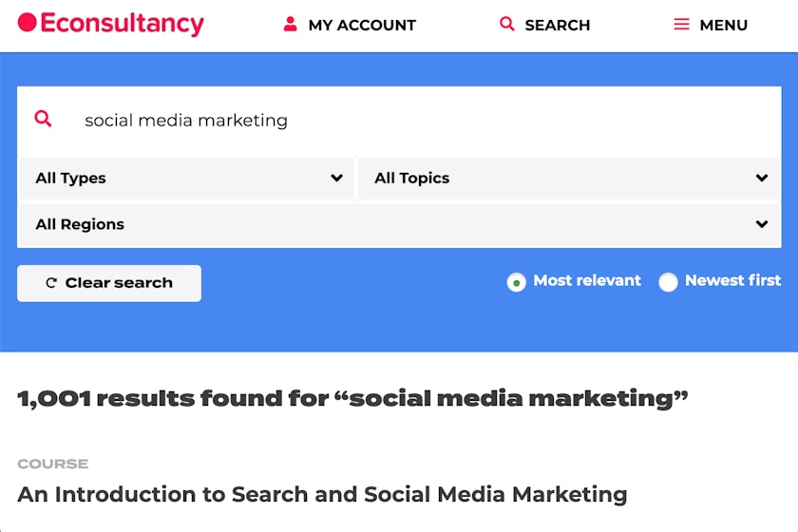Open the Introduction to Search and Social course
This screenshot has height=532, width=798.
click(x=322, y=494)
